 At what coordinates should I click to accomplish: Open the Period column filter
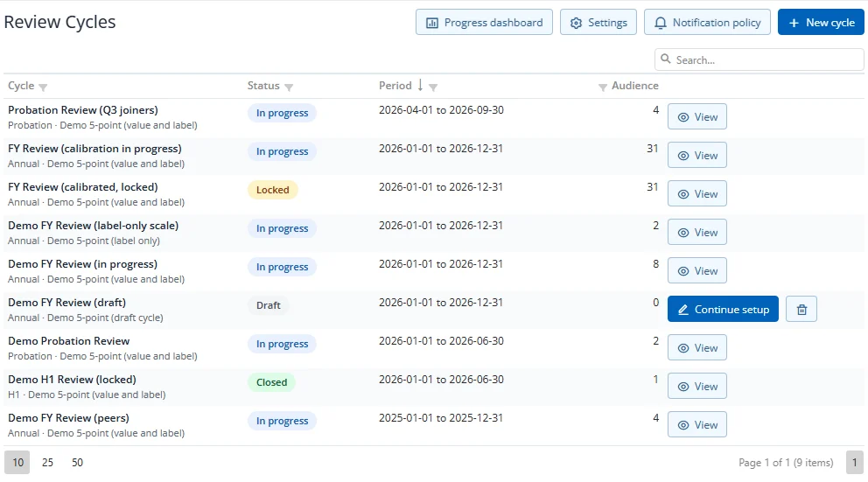tap(433, 87)
